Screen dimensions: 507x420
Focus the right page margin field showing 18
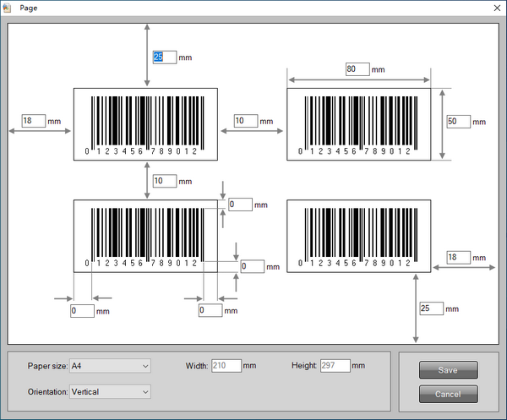tap(457, 257)
